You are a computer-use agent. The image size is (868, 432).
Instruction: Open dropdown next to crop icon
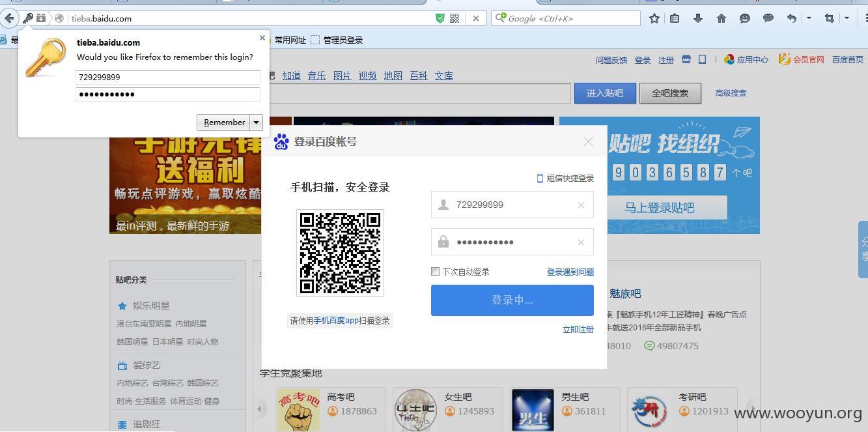point(847,18)
